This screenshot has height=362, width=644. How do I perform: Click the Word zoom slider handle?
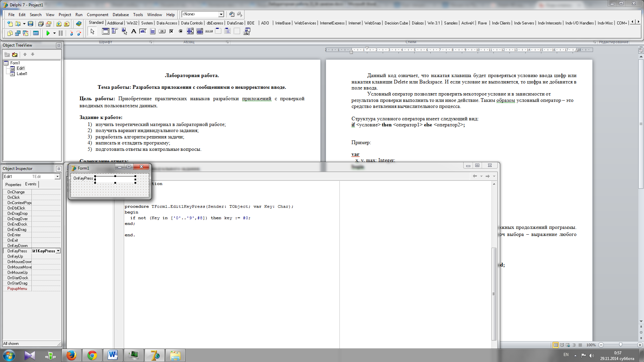coord(621,345)
